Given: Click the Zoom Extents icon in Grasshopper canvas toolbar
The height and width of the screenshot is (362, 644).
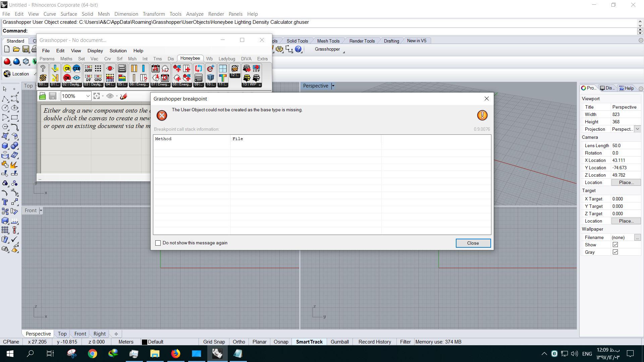Looking at the screenshot, I should (x=97, y=96).
